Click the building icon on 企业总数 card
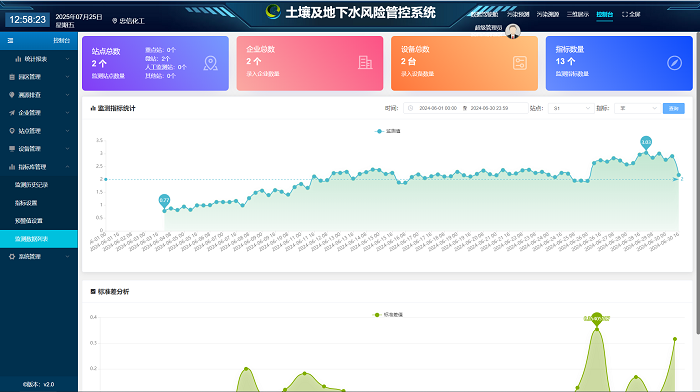 pos(365,63)
